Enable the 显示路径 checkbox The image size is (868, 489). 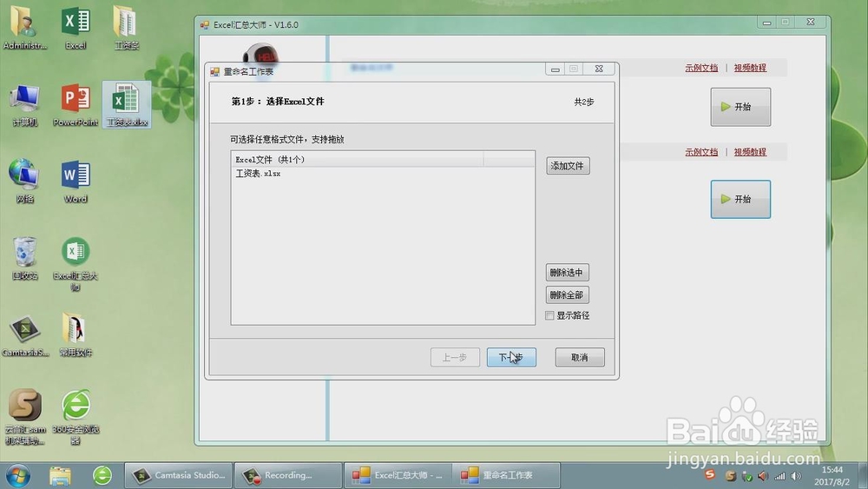click(549, 315)
